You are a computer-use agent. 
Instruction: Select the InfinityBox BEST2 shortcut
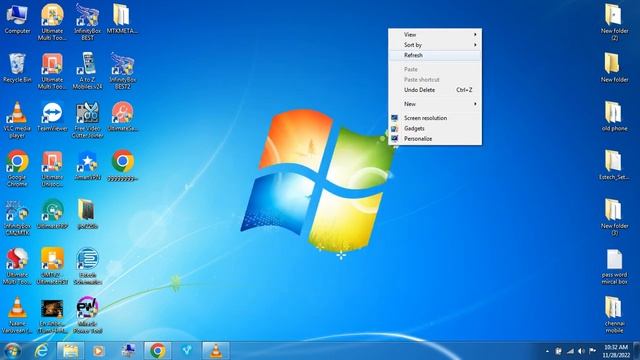click(122, 71)
